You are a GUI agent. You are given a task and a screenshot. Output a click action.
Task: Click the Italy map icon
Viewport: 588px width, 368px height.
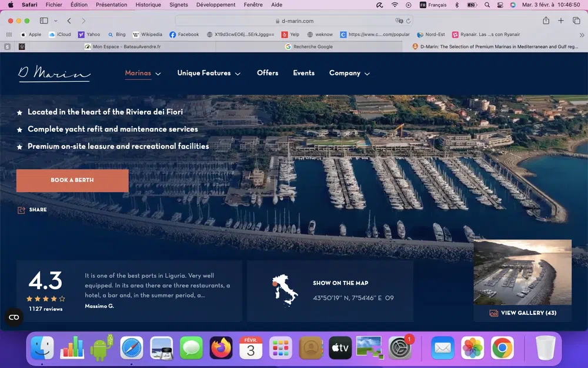click(x=285, y=290)
